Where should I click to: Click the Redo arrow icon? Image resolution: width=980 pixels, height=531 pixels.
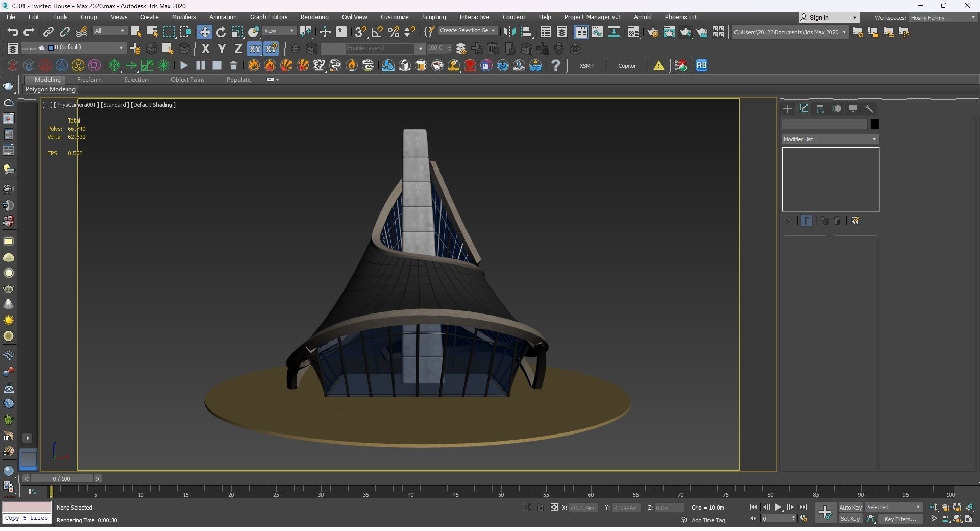(29, 32)
